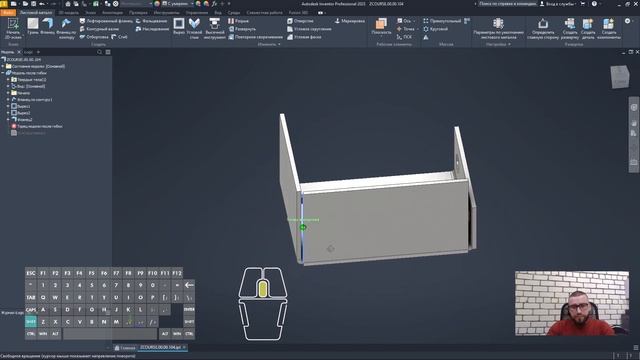Select the Fold (Фальцевание) tool

pos(151,21)
